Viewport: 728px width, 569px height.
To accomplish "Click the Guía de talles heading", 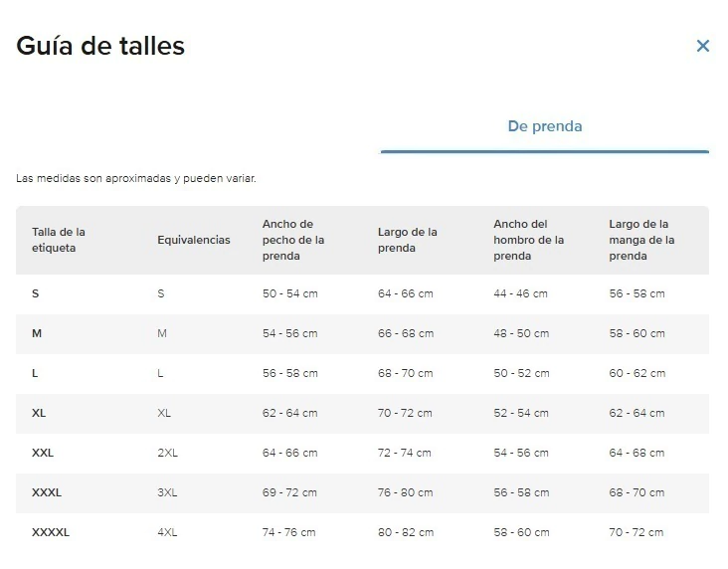I will point(100,46).
